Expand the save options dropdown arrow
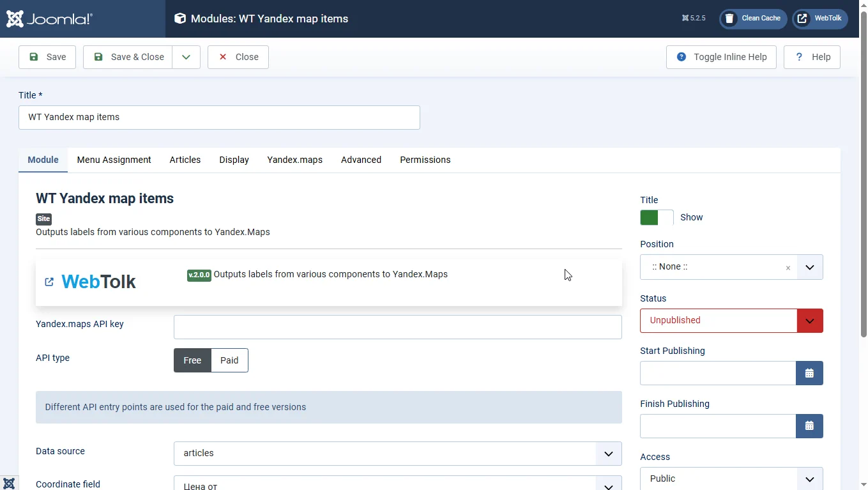 coord(186,57)
